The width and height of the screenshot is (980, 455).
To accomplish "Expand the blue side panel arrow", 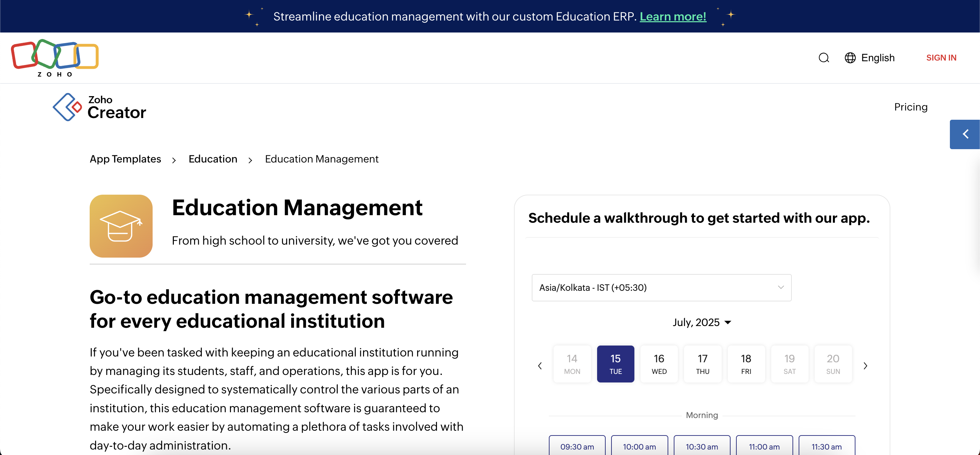I will pos(965,134).
